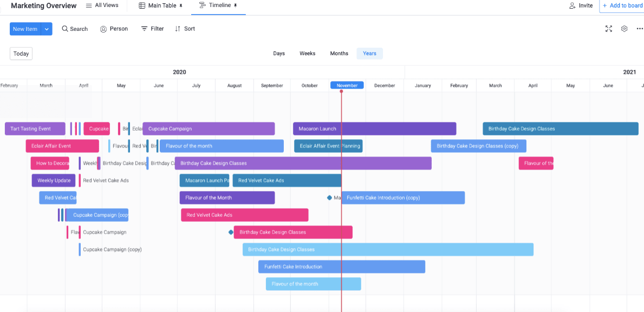Select the light blue Flavour of the month bar
The width and height of the screenshot is (644, 312).
tap(314, 284)
